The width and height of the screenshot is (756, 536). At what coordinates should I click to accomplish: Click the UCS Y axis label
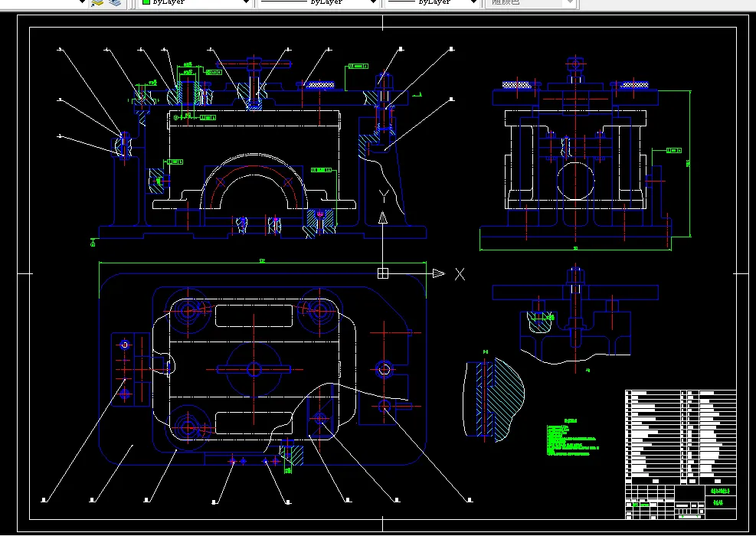tap(383, 196)
